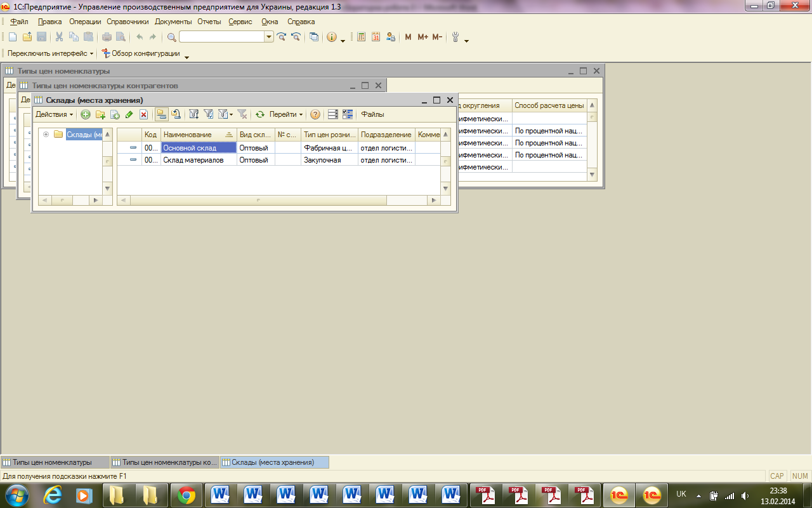Viewport: 812px width, 508px height.
Task: Click the windows list icon in toolbar
Action: pos(314,37)
